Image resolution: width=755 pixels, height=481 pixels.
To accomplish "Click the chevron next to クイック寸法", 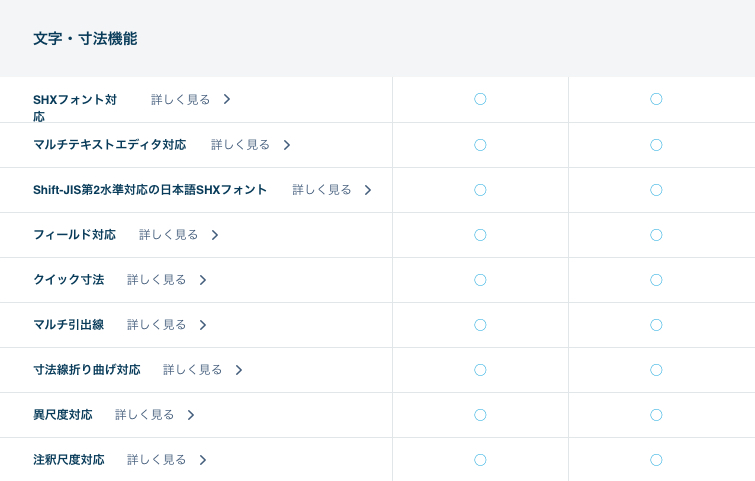I will point(203,280).
